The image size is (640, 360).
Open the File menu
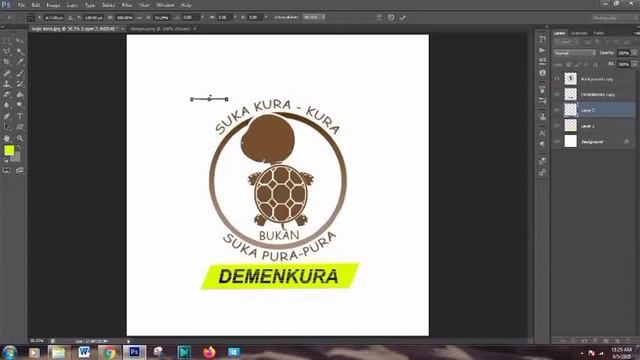21,5
